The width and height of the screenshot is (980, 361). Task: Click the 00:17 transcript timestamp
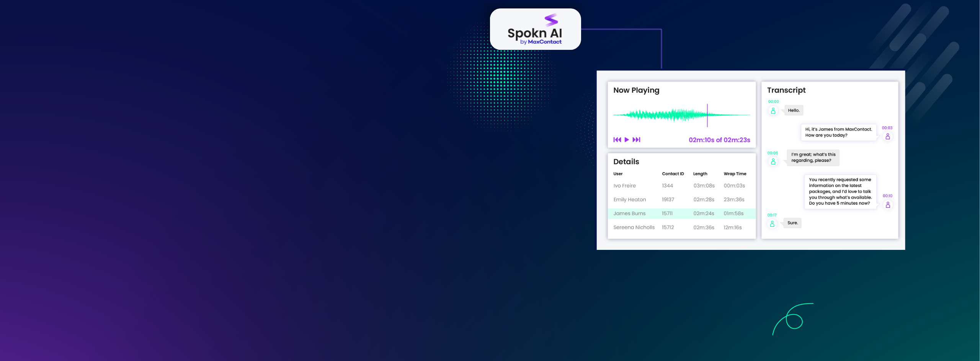tap(772, 215)
